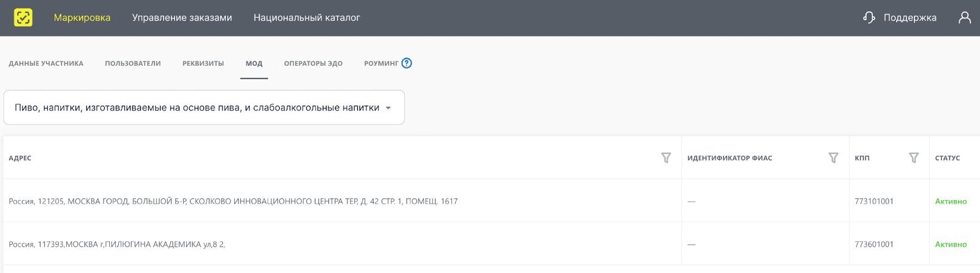Open the Маркировка menu
Image resolution: width=980 pixels, height=273 pixels.
pyautogui.click(x=82, y=18)
